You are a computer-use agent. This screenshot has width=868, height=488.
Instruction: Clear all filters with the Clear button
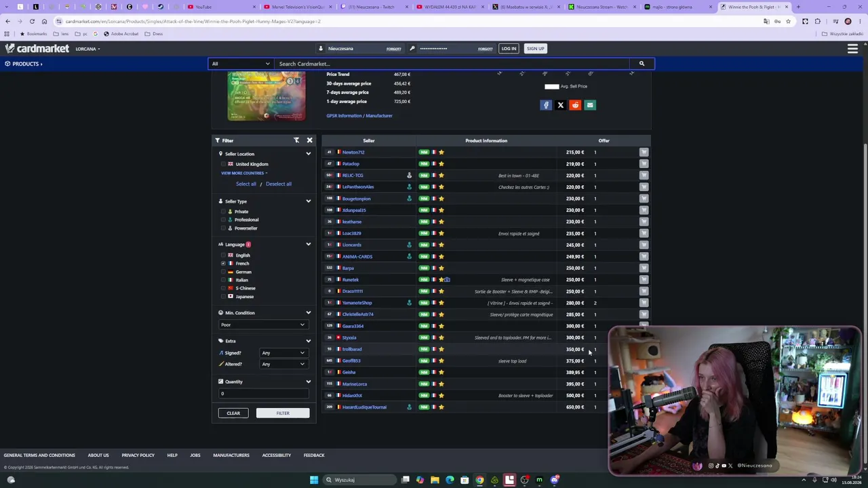point(233,413)
